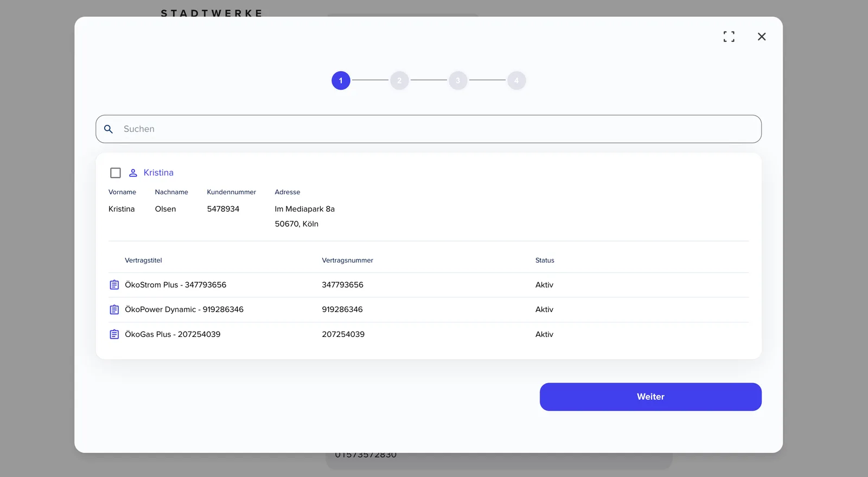The width and height of the screenshot is (868, 477).
Task: Click the Kundennummer value 5478934
Action: [223, 209]
